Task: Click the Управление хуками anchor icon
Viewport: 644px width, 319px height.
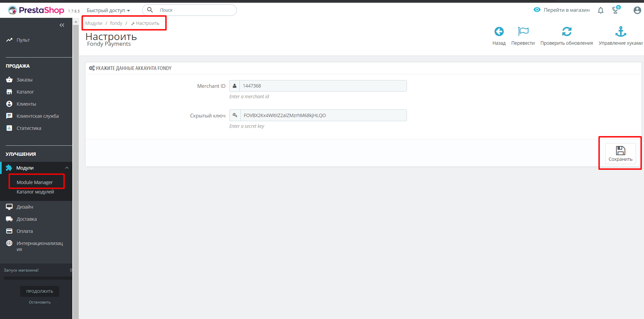Action: point(621,32)
